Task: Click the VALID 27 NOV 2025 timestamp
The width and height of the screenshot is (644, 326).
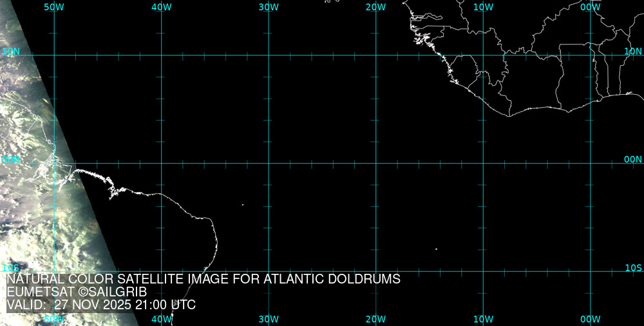Action: (x=101, y=305)
